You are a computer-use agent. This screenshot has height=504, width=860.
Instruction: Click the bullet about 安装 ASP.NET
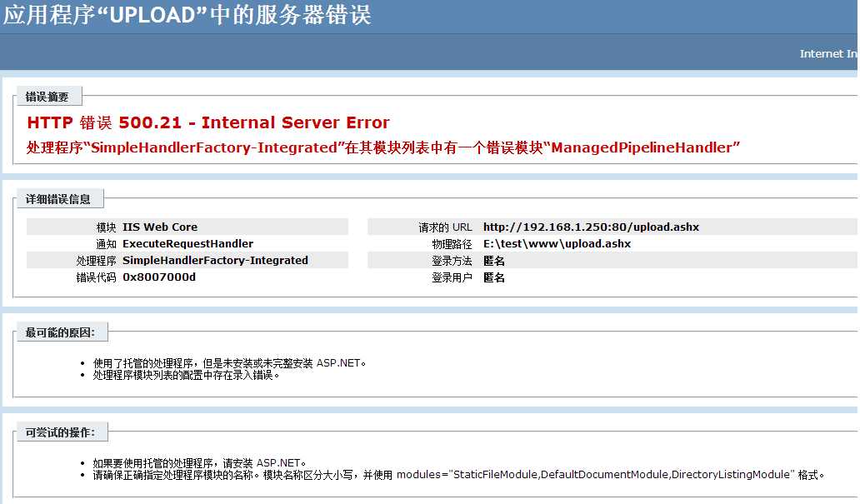tap(224, 362)
